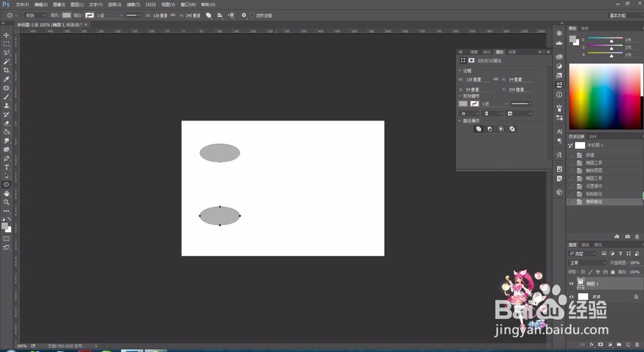The height and width of the screenshot is (352, 644).
Task: Select the Path Selection arrow tool
Action: click(x=6, y=176)
